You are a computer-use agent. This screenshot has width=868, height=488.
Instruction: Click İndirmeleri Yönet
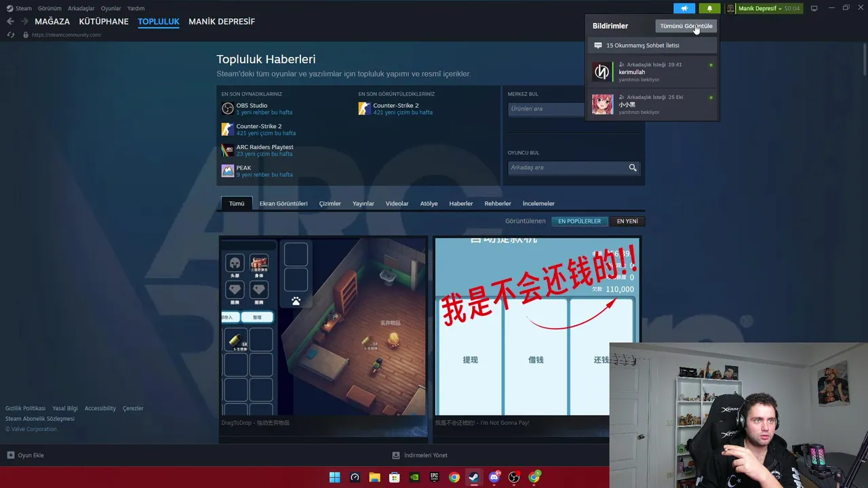(425, 455)
